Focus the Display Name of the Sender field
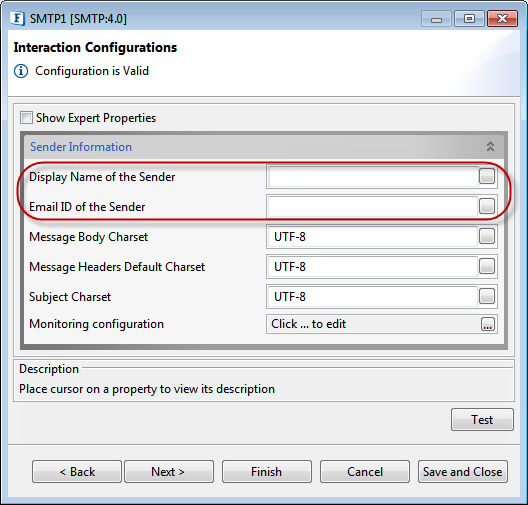528x505 pixels. 373,176
